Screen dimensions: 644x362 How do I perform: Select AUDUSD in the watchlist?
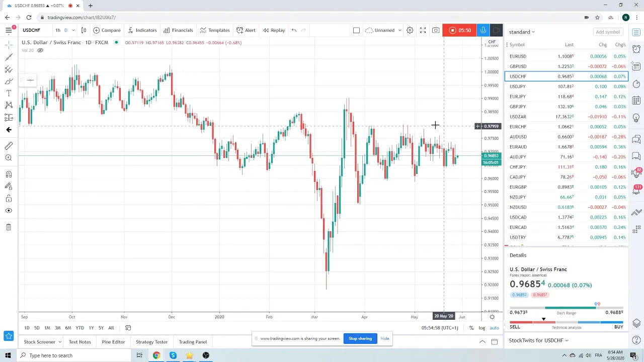click(x=566, y=137)
